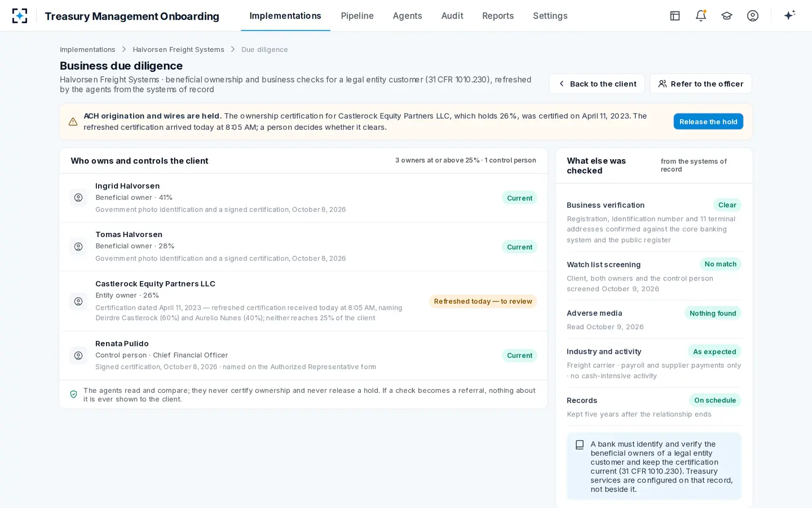Screen dimensions: 812x508
Task: View the Reports tab
Action: point(498,16)
